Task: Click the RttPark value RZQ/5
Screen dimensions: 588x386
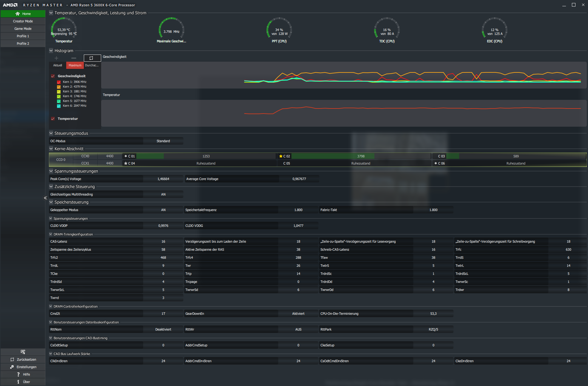Action: click(433, 329)
